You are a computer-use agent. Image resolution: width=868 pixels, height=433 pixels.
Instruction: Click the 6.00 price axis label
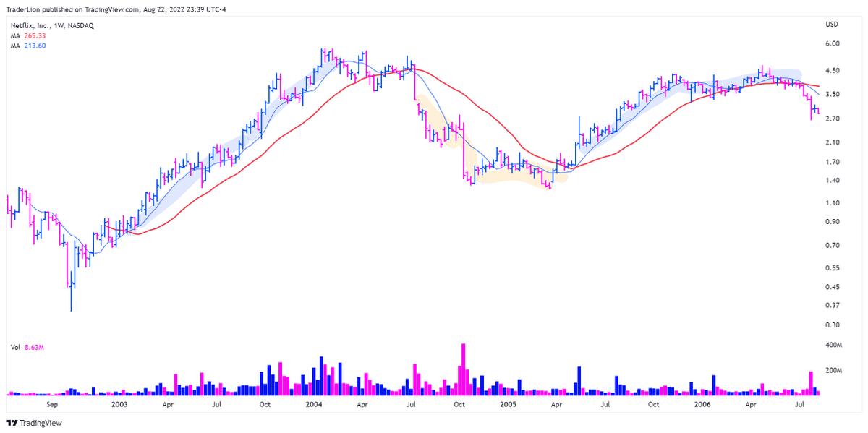pyautogui.click(x=832, y=43)
